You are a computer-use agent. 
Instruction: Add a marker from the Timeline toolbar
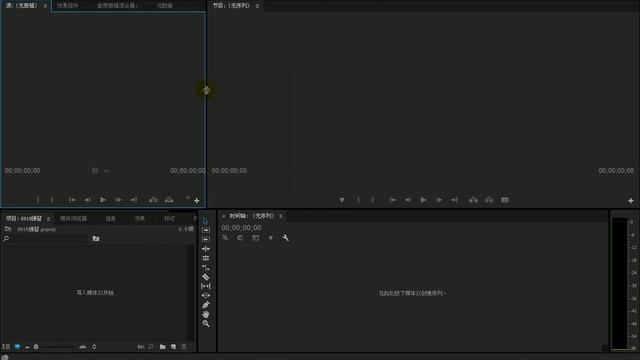(x=271, y=238)
